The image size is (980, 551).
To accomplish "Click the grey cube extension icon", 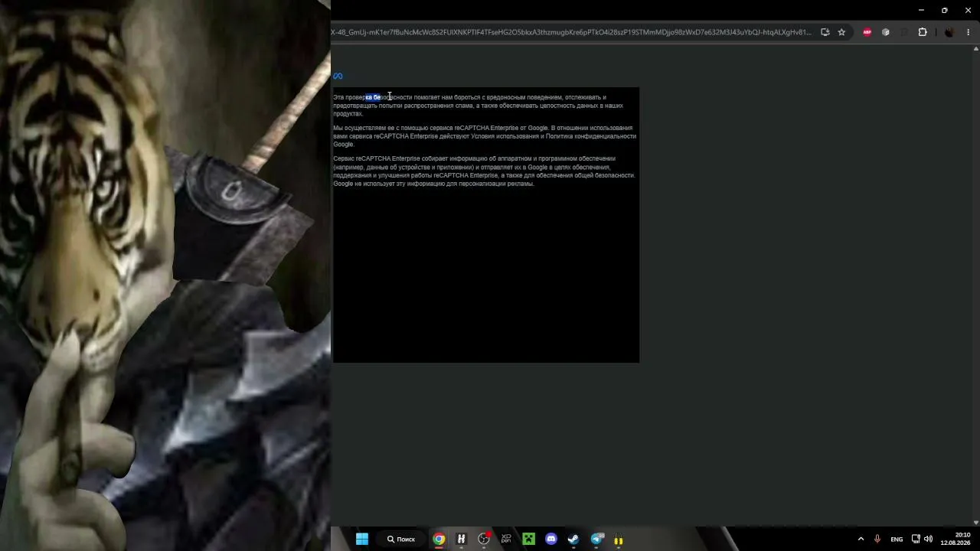I will pos(886,32).
